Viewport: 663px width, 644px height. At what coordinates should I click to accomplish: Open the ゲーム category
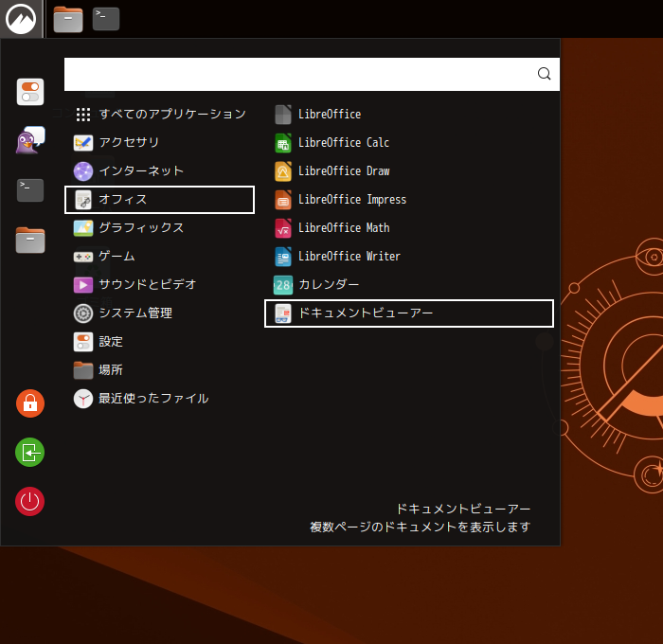click(159, 257)
